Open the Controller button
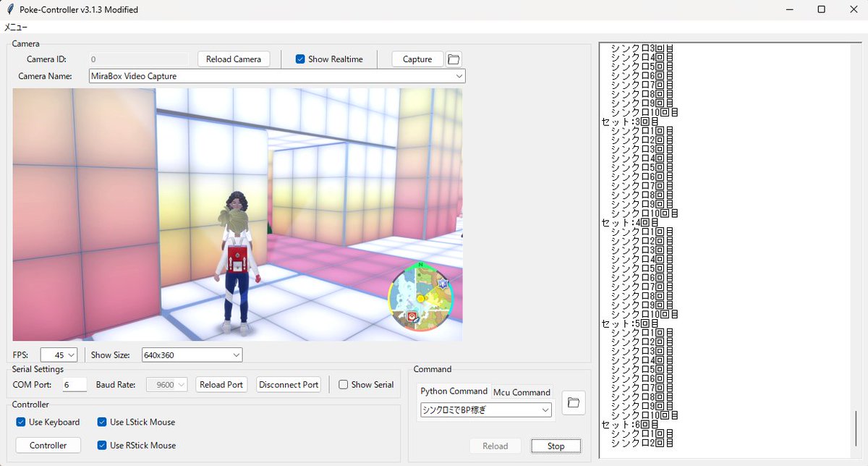Screen dimensions: 868x466 [x=48, y=446]
